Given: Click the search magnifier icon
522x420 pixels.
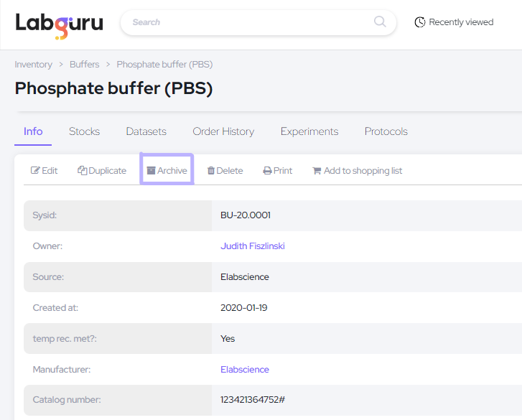Looking at the screenshot, I should click(x=380, y=22).
